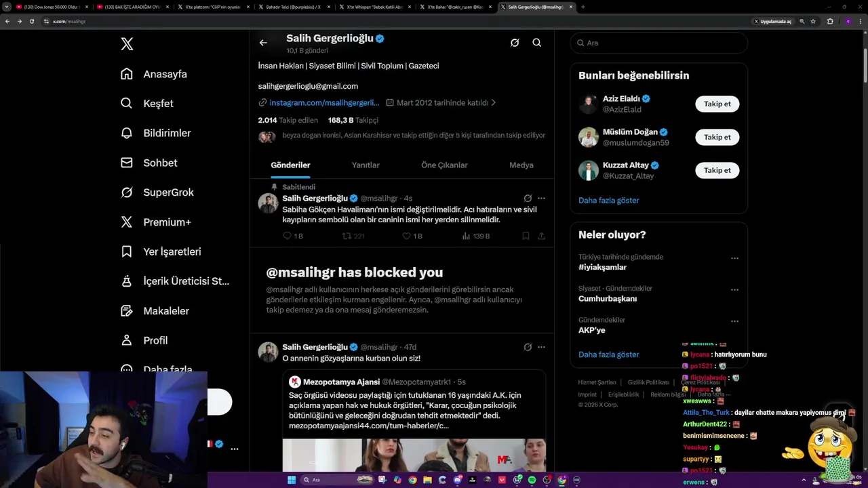This screenshot has height=488, width=868.
Task: Switch to the Medya tab
Action: pyautogui.click(x=521, y=165)
